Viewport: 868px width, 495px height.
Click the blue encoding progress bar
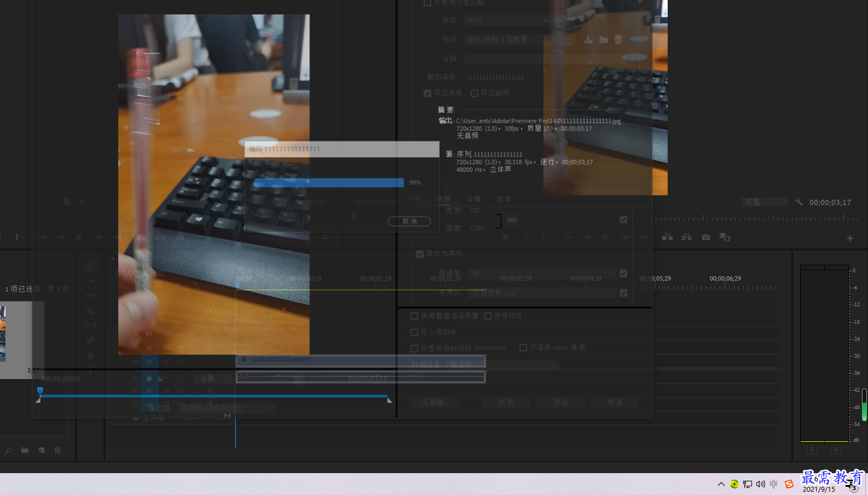[328, 183]
